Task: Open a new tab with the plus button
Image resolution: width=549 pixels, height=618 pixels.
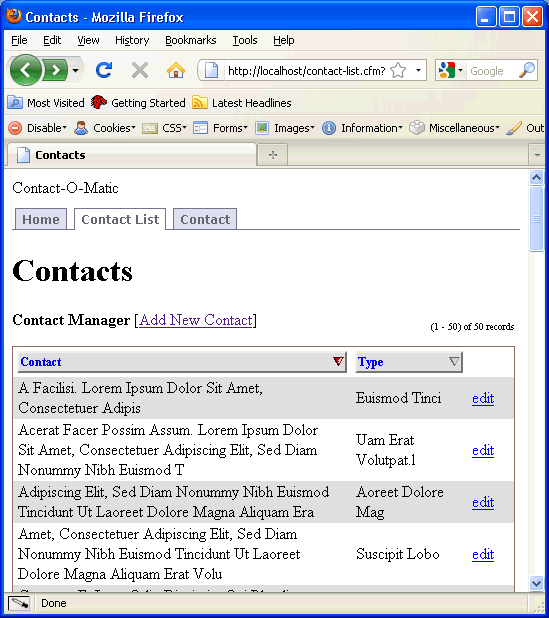Action: (x=273, y=155)
